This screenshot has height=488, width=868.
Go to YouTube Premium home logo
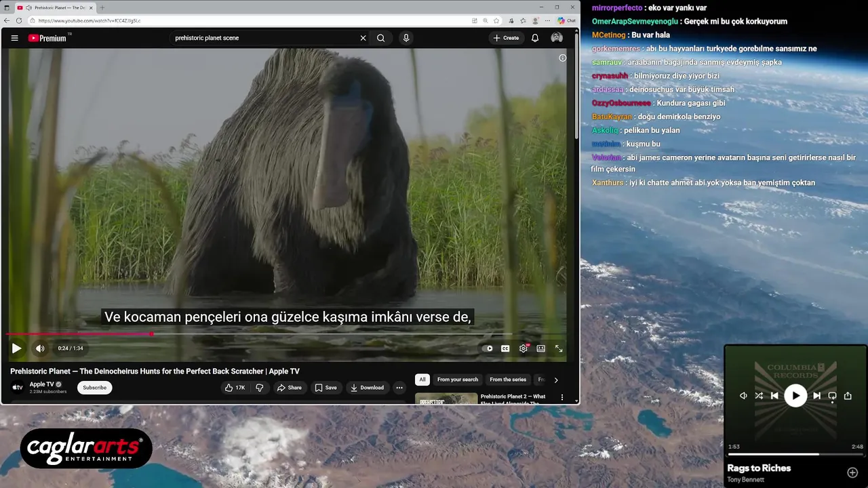click(49, 38)
